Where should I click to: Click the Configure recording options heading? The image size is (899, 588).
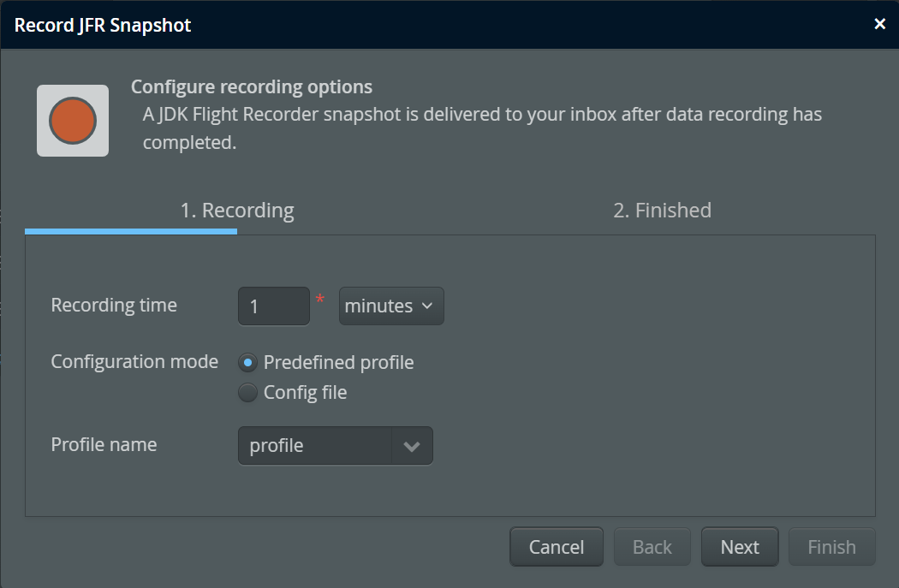coord(252,87)
